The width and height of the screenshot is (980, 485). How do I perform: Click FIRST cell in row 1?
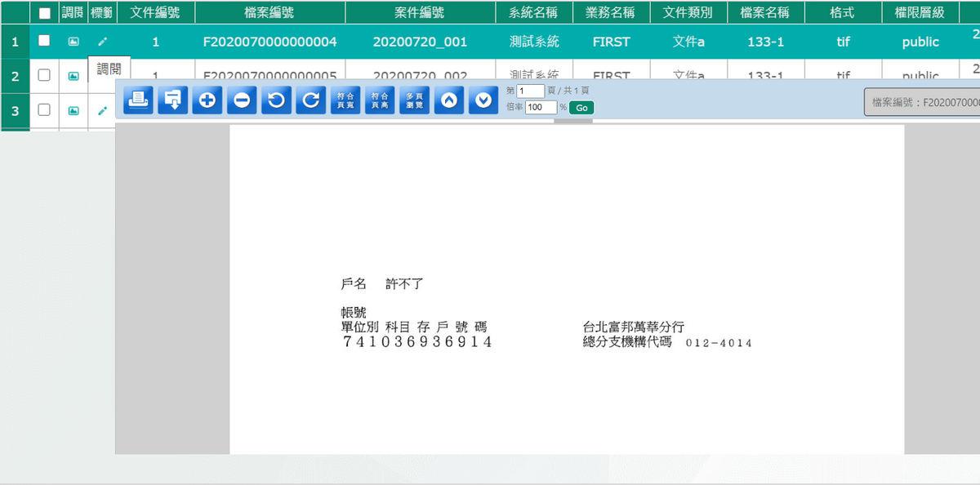612,42
